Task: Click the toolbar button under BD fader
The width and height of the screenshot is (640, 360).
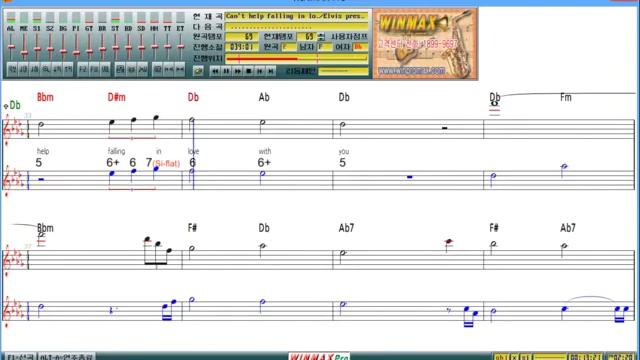Action: pyautogui.click(x=131, y=70)
